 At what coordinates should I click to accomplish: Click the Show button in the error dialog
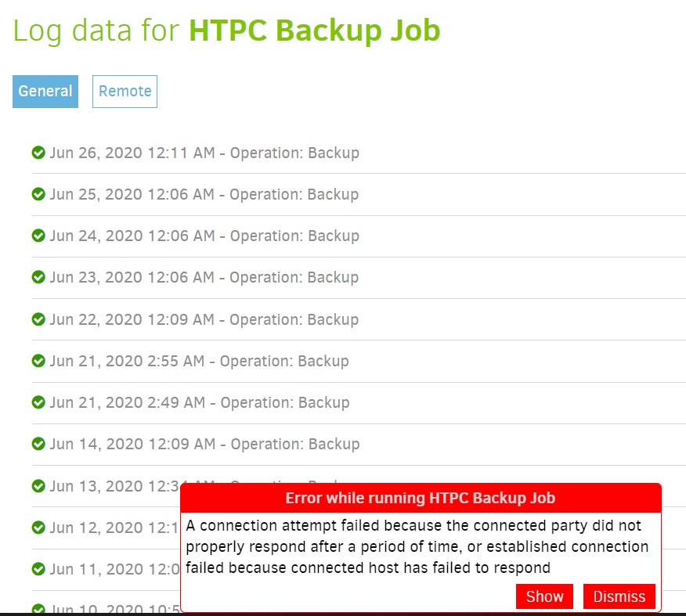[544, 596]
